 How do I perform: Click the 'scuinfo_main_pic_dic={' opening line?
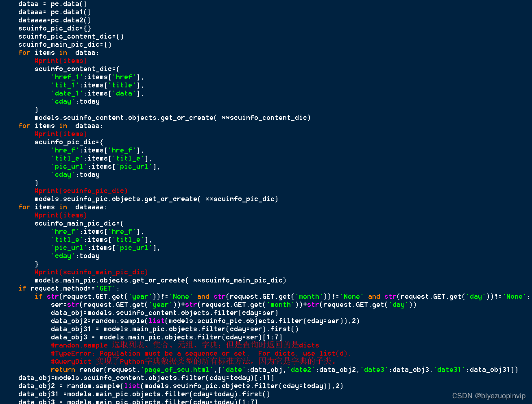79,224
